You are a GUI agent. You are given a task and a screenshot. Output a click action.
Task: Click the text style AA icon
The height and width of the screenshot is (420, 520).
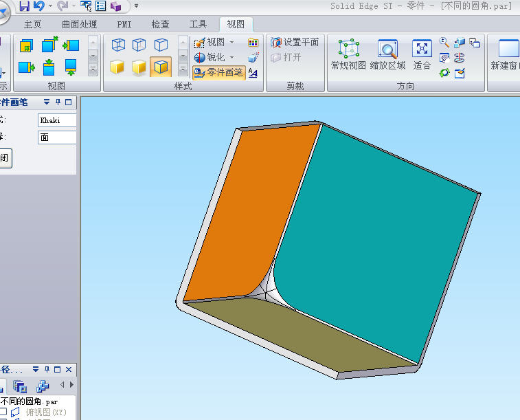pos(253,73)
